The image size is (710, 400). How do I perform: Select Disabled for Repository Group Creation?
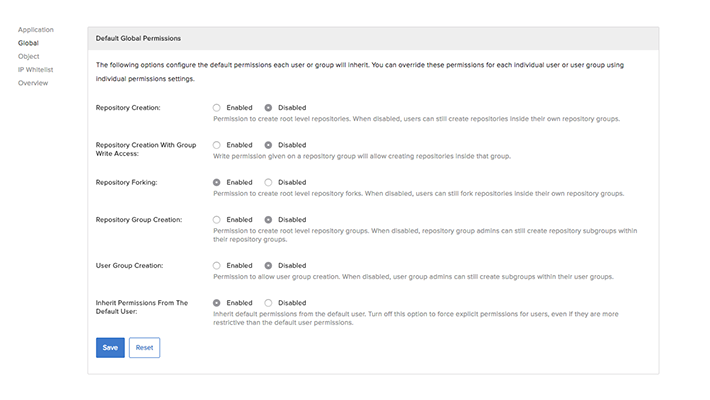(268, 220)
